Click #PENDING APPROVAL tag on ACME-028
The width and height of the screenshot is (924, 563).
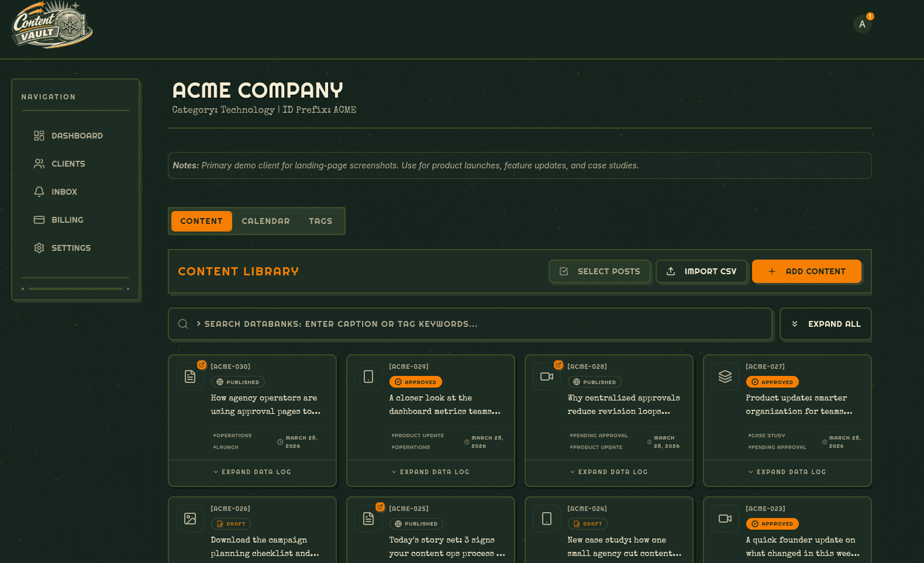pyautogui.click(x=599, y=436)
